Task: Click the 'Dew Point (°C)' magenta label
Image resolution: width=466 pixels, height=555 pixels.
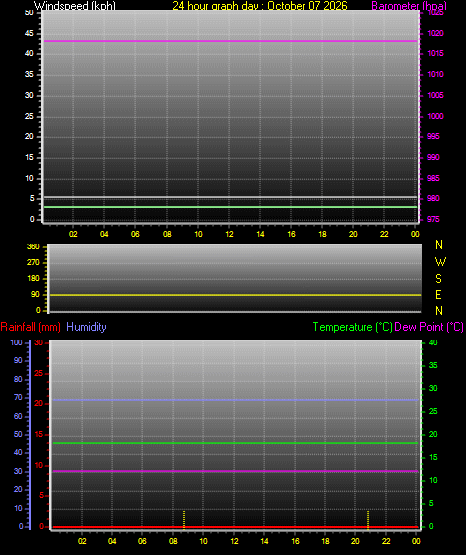Action: [429, 327]
